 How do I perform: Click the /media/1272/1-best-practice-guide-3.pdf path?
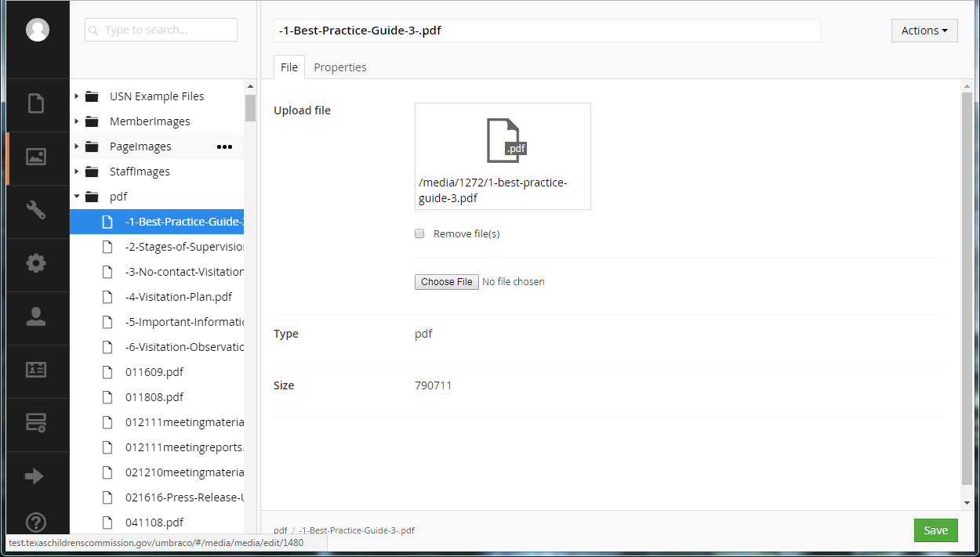492,190
